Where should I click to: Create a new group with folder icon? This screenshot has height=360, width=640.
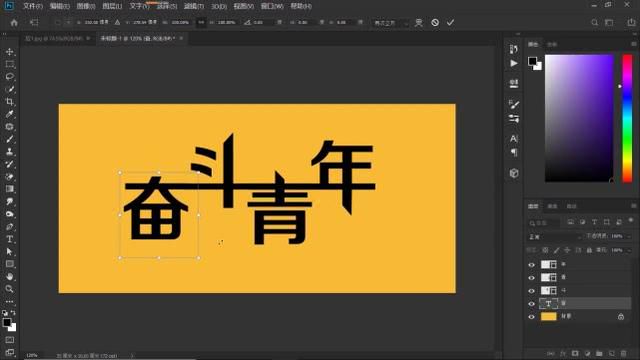point(599,353)
